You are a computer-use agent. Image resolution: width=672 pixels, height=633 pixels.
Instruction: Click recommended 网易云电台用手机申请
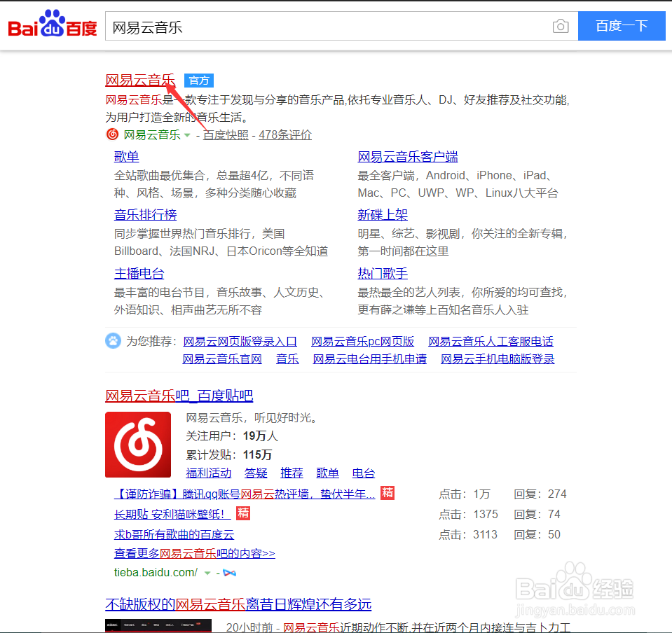tap(369, 359)
